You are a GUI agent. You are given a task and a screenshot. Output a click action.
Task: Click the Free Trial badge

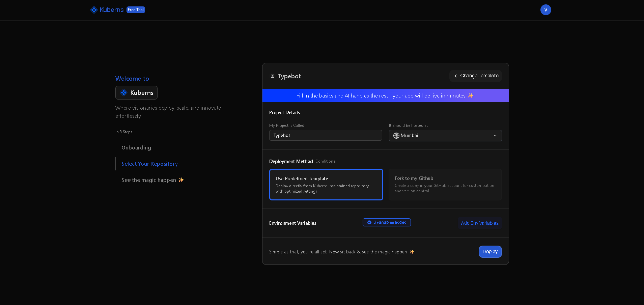pyautogui.click(x=136, y=10)
